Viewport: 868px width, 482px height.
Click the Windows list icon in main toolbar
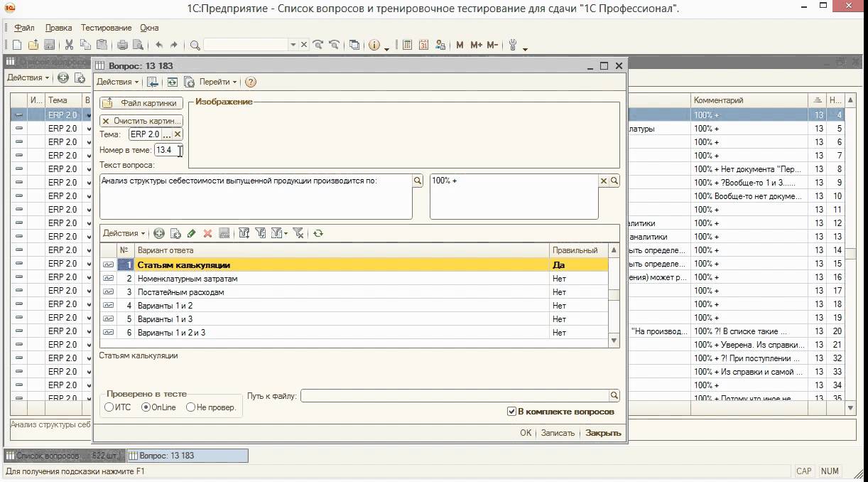tap(354, 45)
